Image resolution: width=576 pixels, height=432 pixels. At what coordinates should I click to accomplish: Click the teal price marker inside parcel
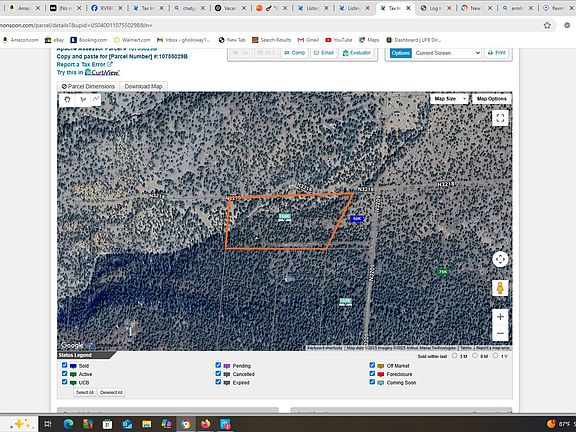tap(284, 217)
